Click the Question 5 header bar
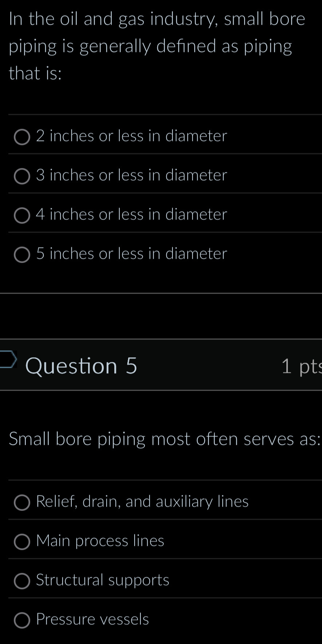 [161, 365]
